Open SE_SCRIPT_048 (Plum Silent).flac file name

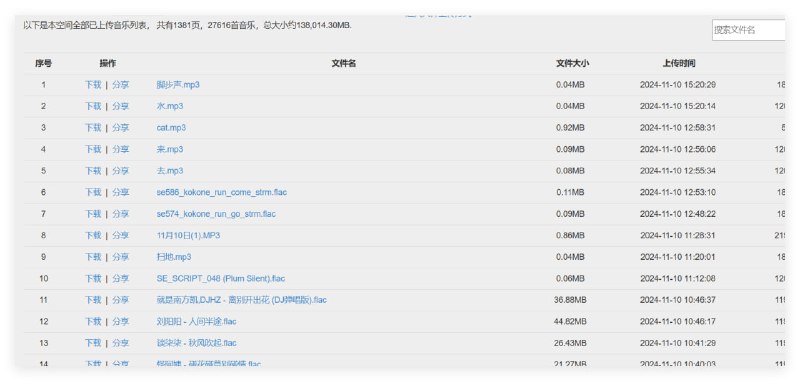pyautogui.click(x=221, y=278)
